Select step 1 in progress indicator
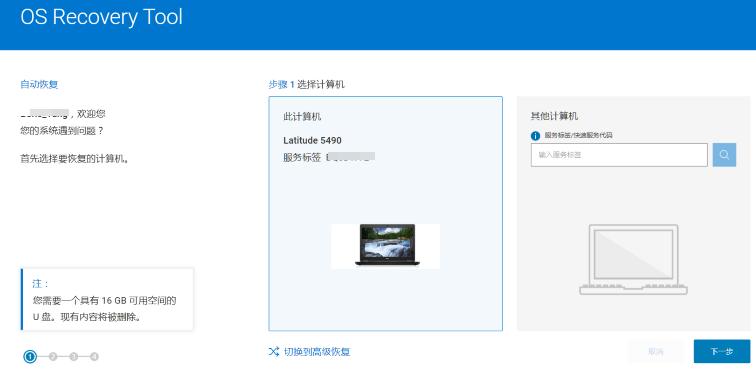Viewport: 756px width, 382px height. click(30, 357)
